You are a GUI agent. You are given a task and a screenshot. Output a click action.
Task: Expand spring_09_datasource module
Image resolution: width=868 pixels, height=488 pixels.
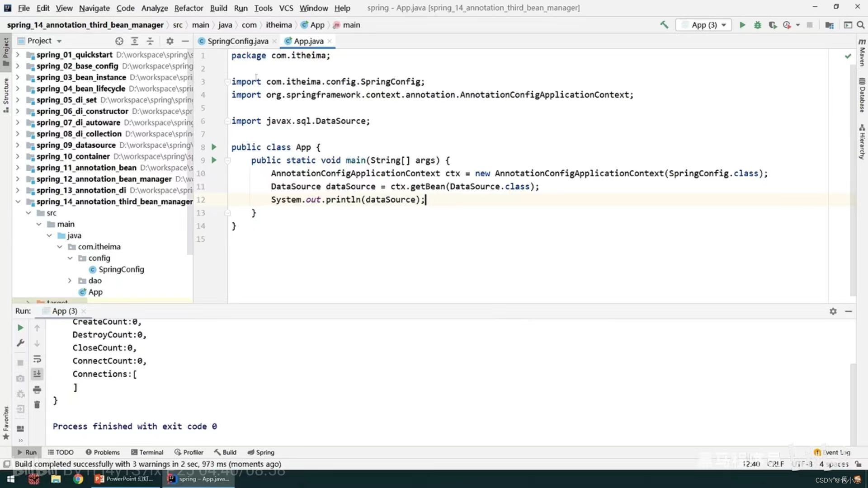tap(18, 145)
